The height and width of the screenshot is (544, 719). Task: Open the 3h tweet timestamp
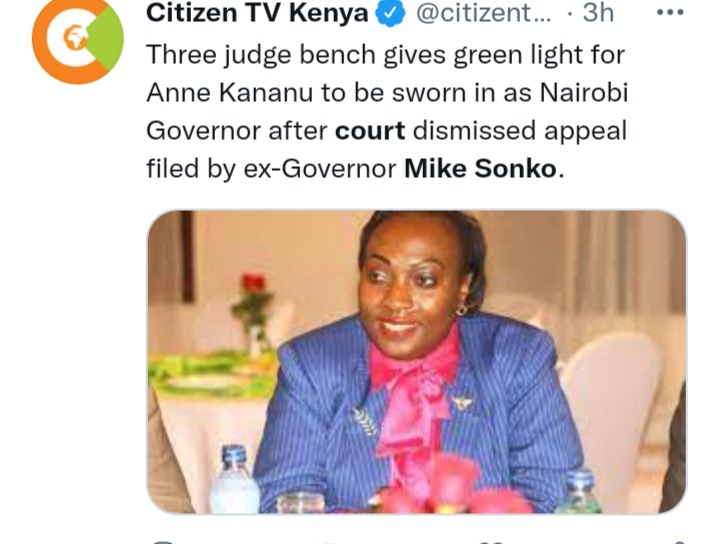pos(598,13)
